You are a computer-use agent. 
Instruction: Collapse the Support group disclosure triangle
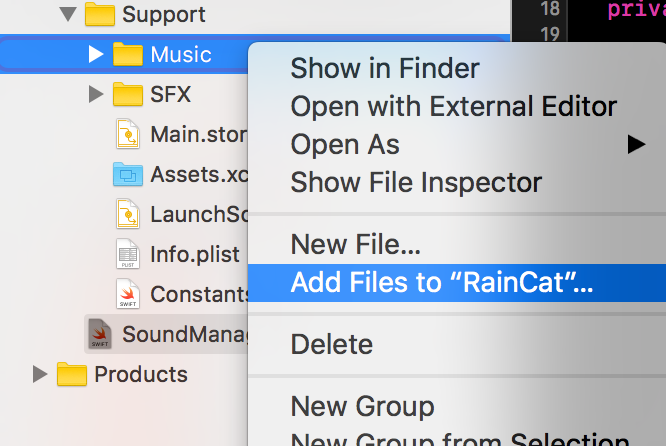(68, 14)
